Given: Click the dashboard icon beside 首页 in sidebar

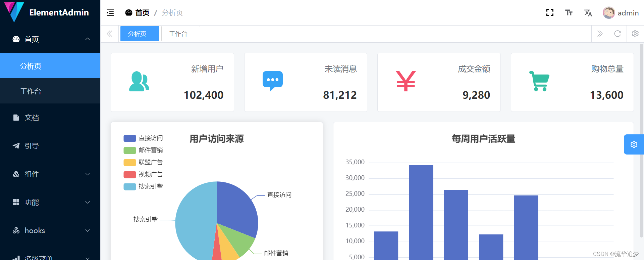Looking at the screenshot, I should 16,39.
